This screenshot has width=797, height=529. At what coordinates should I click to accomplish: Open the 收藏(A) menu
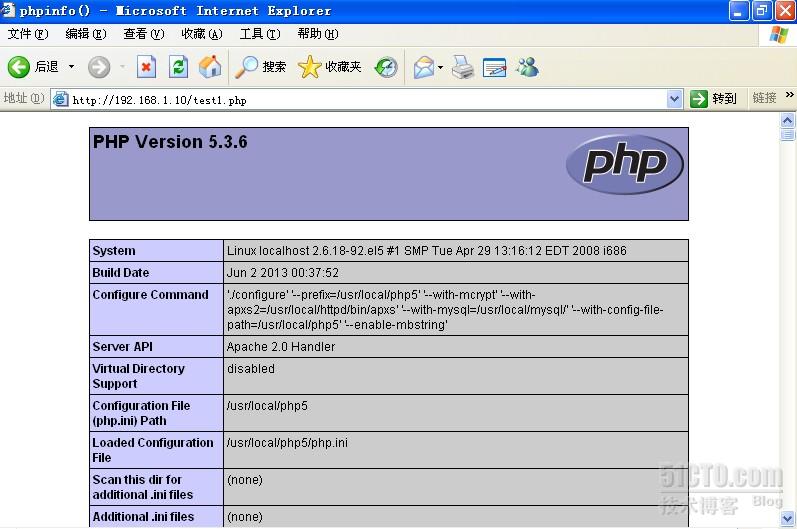tap(202, 34)
